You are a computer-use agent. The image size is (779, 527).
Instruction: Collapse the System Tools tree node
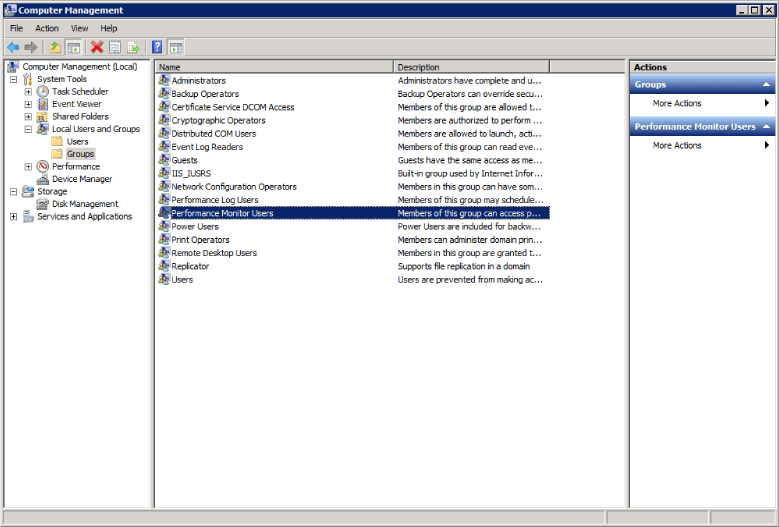[14, 79]
